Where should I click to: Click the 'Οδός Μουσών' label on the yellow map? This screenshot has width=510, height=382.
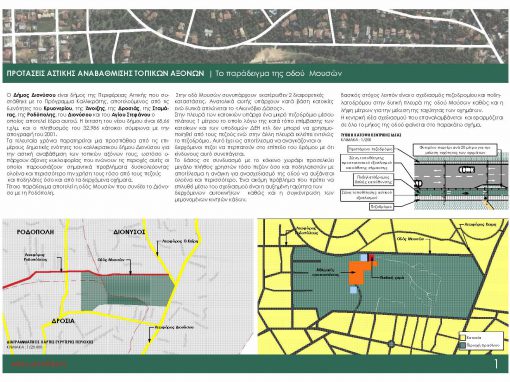[x=410, y=239]
